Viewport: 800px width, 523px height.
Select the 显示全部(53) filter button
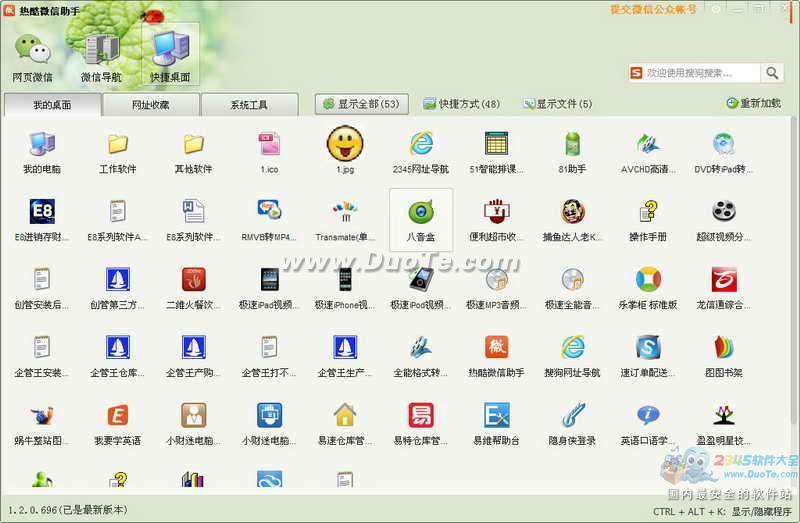click(x=361, y=104)
